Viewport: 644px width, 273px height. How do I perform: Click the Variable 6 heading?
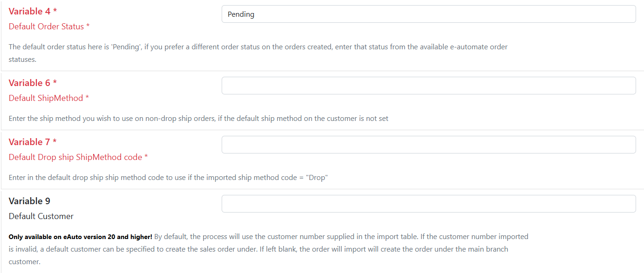[29, 83]
